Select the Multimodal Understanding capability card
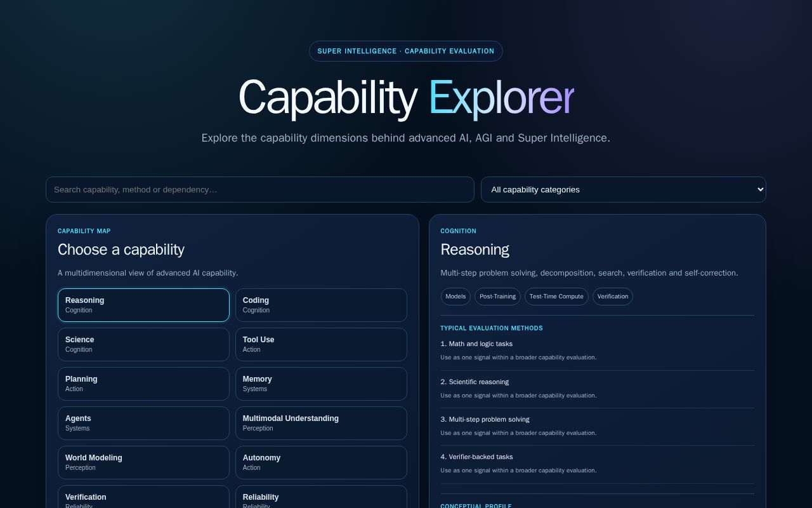812x508 pixels. click(321, 423)
